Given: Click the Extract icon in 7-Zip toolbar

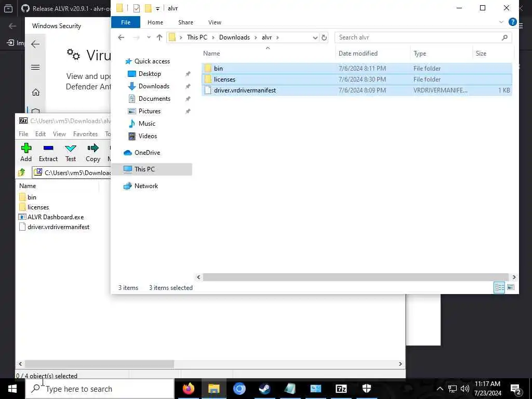Looking at the screenshot, I should (48, 152).
